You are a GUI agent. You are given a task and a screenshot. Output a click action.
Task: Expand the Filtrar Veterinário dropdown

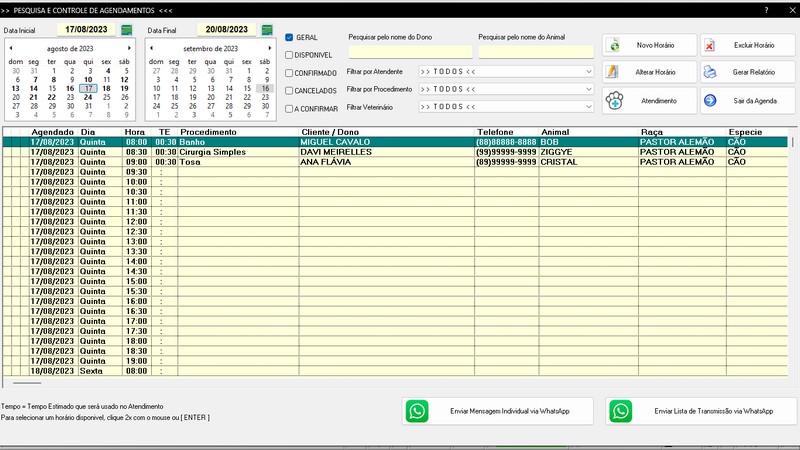click(589, 106)
